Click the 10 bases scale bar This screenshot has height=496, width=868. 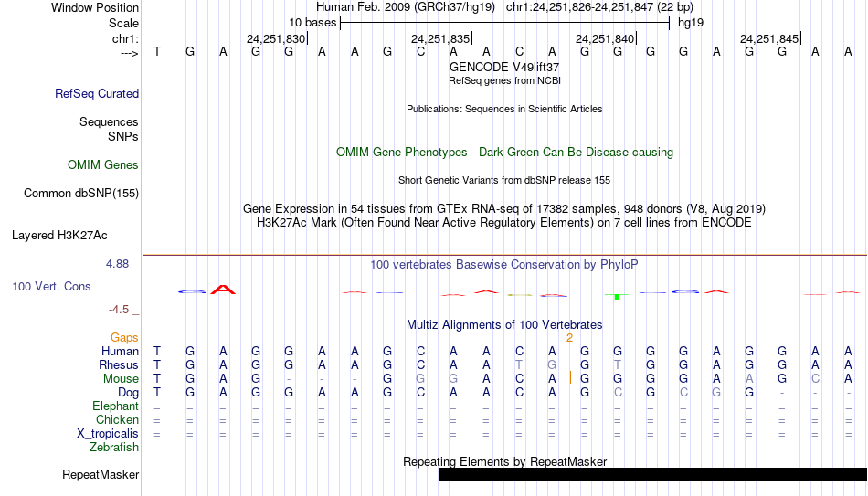tap(505, 23)
